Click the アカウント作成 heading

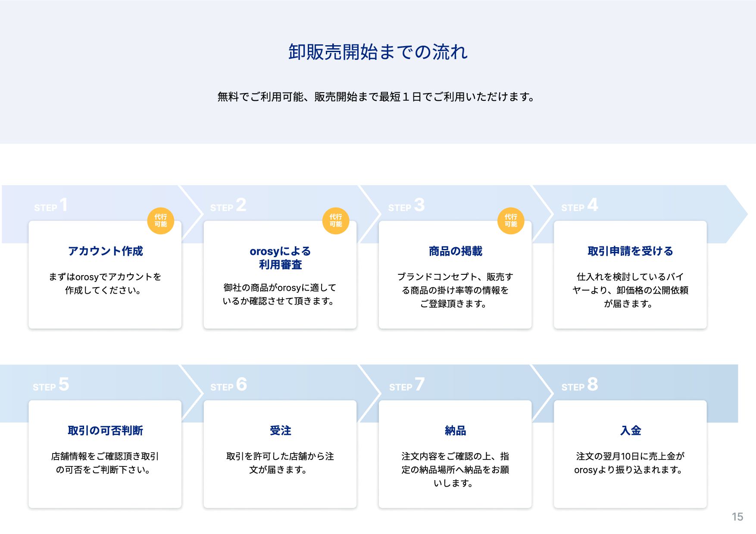(x=105, y=251)
